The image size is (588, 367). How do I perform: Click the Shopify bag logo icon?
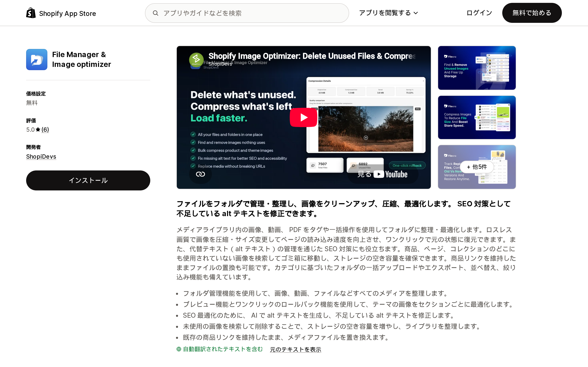coord(31,13)
